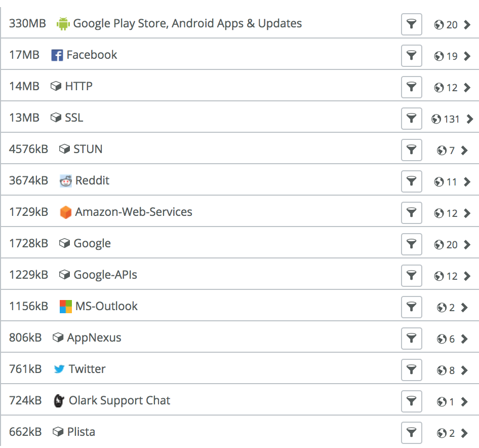Open the Amazon-Web-Services application entry

pyautogui.click(x=134, y=212)
